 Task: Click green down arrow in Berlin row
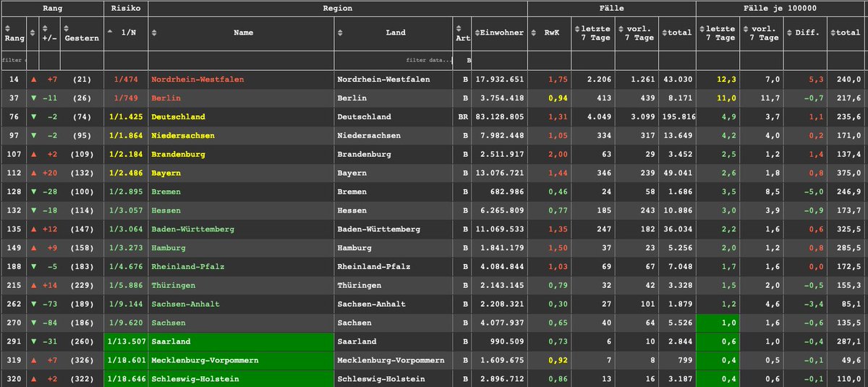tap(33, 98)
